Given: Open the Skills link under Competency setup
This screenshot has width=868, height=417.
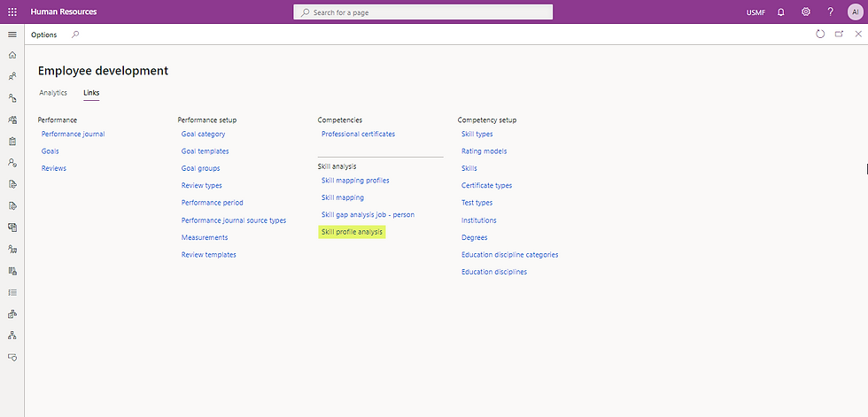Looking at the screenshot, I should coord(469,168).
